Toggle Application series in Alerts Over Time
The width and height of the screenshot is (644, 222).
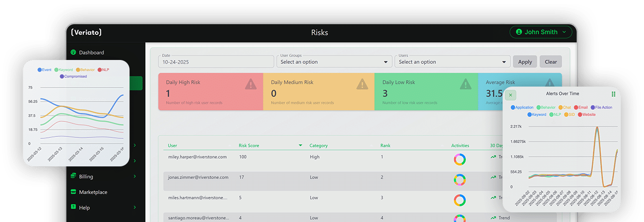click(522, 107)
